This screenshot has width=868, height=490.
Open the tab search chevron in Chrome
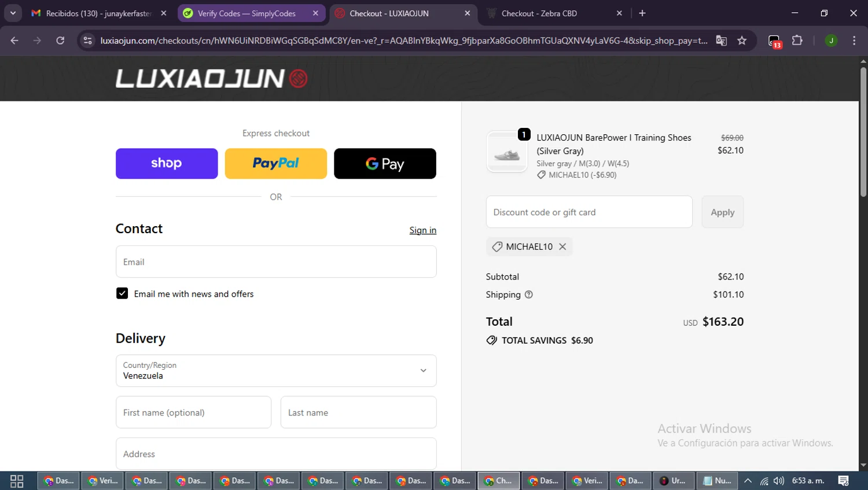point(13,13)
